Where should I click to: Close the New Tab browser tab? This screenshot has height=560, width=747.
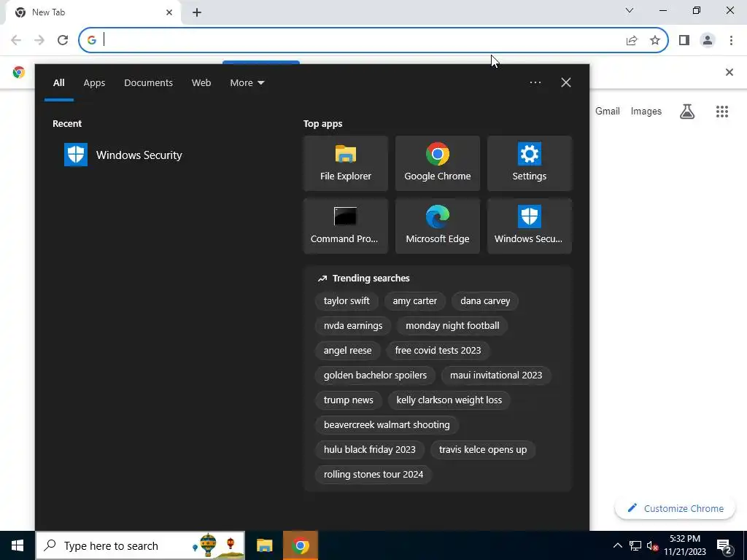[169, 13]
